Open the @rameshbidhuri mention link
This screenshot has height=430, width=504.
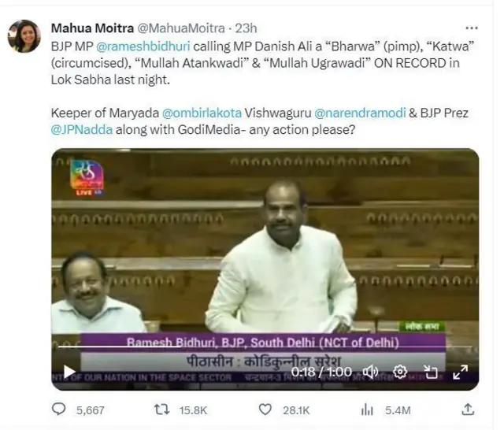click(x=143, y=46)
